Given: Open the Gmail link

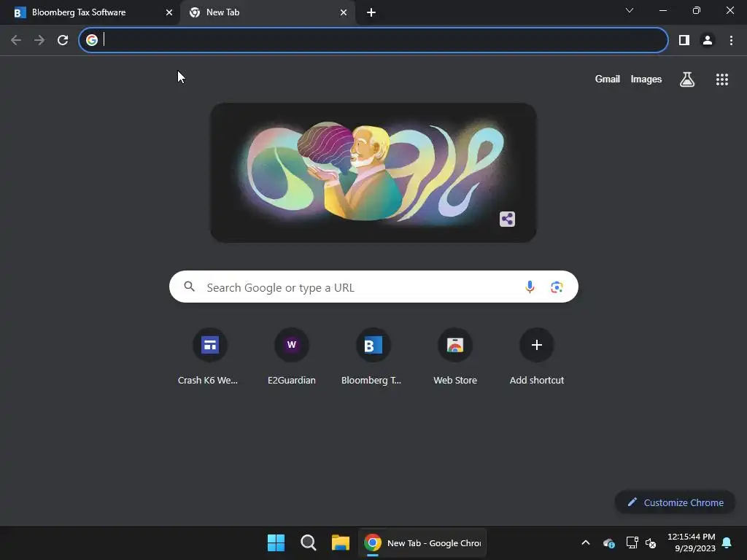Looking at the screenshot, I should pos(608,79).
